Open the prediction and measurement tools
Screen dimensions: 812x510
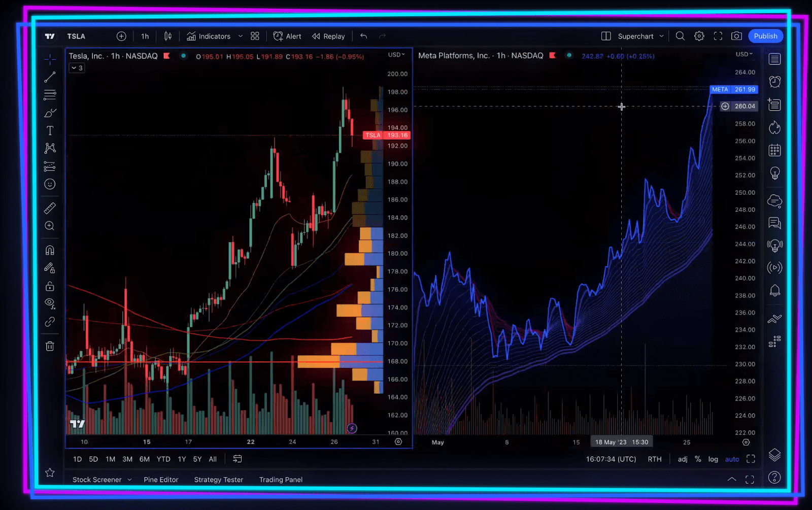[x=50, y=166]
